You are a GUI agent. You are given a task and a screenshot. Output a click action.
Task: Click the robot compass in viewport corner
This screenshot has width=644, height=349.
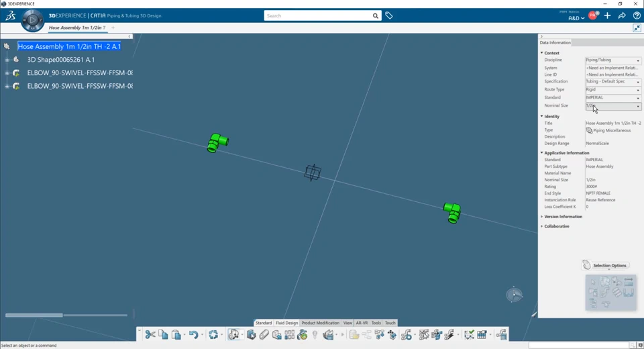[x=515, y=295]
